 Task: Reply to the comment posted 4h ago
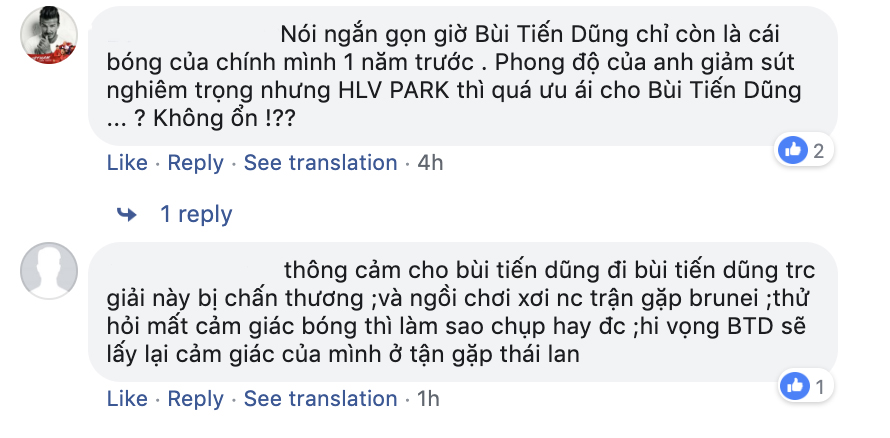pyautogui.click(x=195, y=162)
